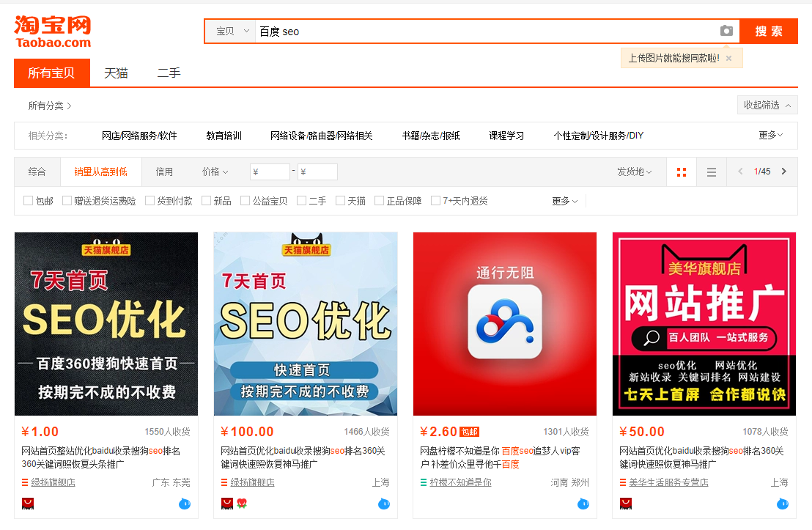Switch to the 二手 tab
Viewport: 812px width, 530px height.
click(x=169, y=73)
